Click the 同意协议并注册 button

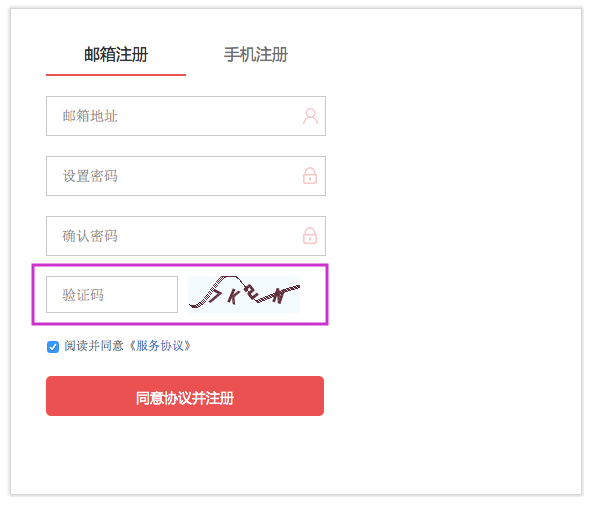coord(185,396)
